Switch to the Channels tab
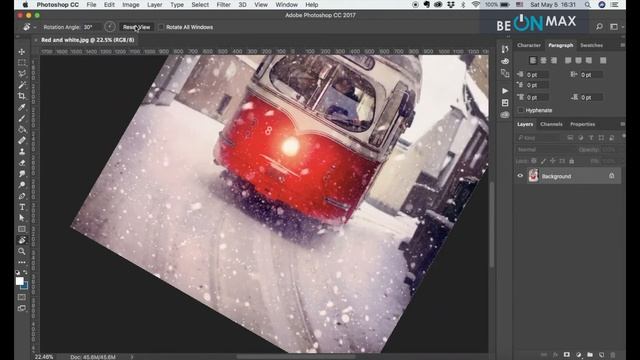Viewport: 640px width, 360px height. [x=551, y=124]
